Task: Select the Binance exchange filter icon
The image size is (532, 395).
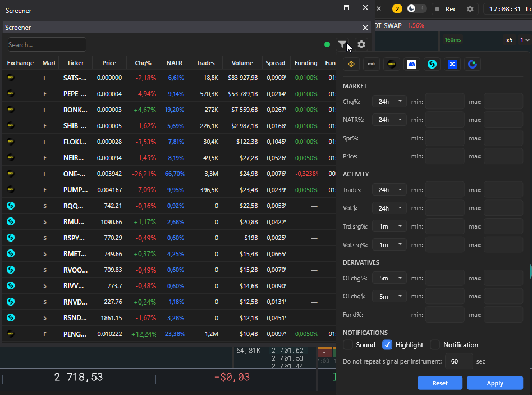Action: coord(351,64)
